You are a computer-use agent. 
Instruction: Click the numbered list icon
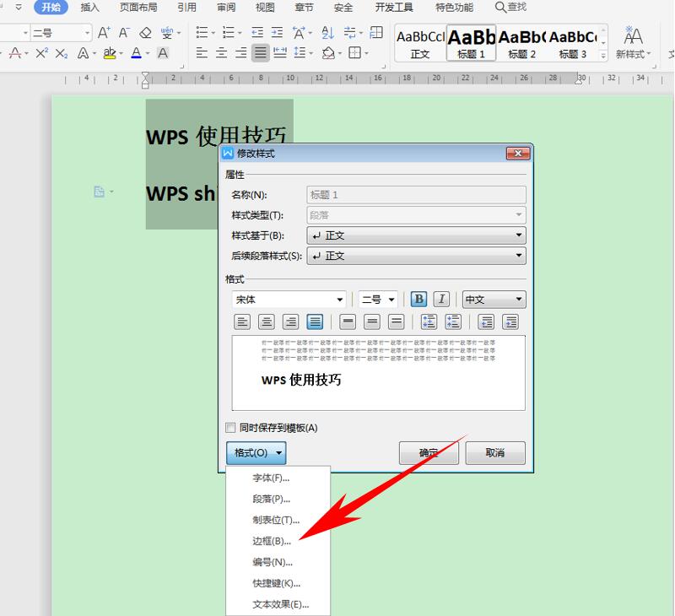point(228,32)
